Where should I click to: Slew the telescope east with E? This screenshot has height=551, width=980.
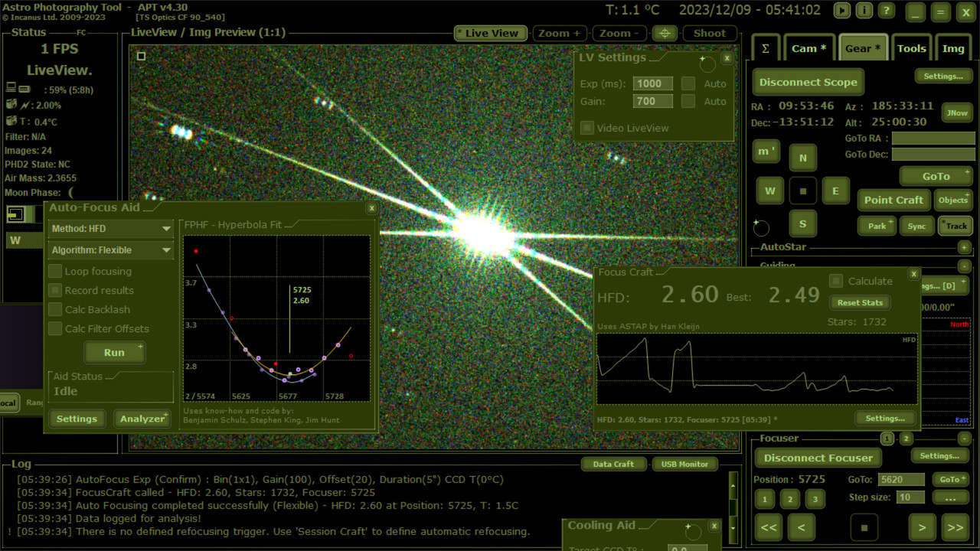point(835,191)
